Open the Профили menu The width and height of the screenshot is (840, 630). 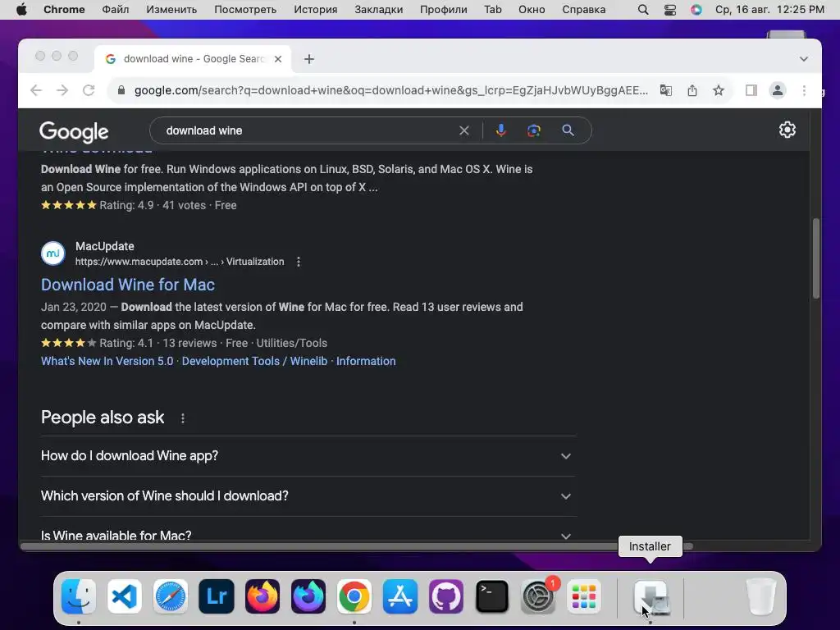[x=443, y=10]
